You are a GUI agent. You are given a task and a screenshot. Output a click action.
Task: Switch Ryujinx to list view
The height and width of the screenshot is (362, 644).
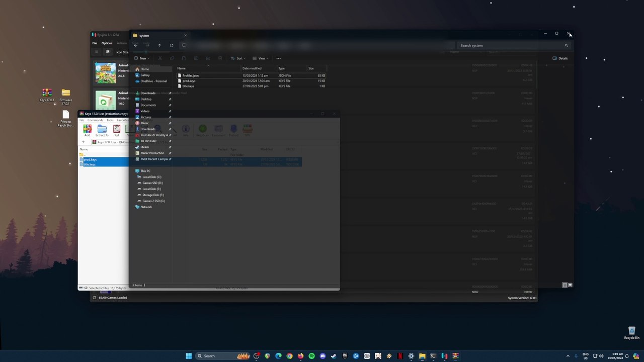pos(97,52)
